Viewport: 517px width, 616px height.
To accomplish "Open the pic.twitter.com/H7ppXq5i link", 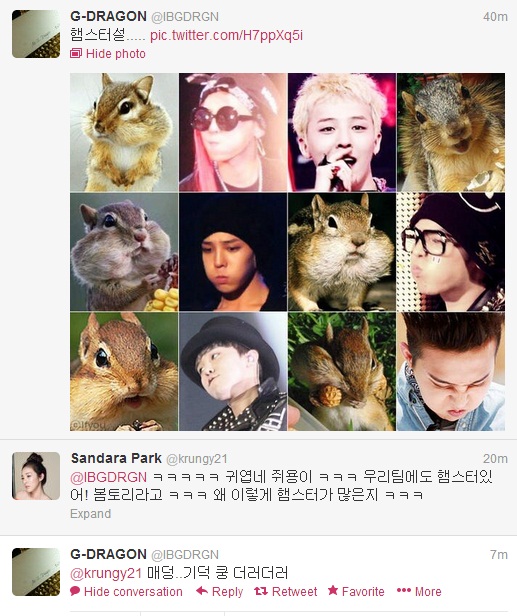I will click(226, 35).
